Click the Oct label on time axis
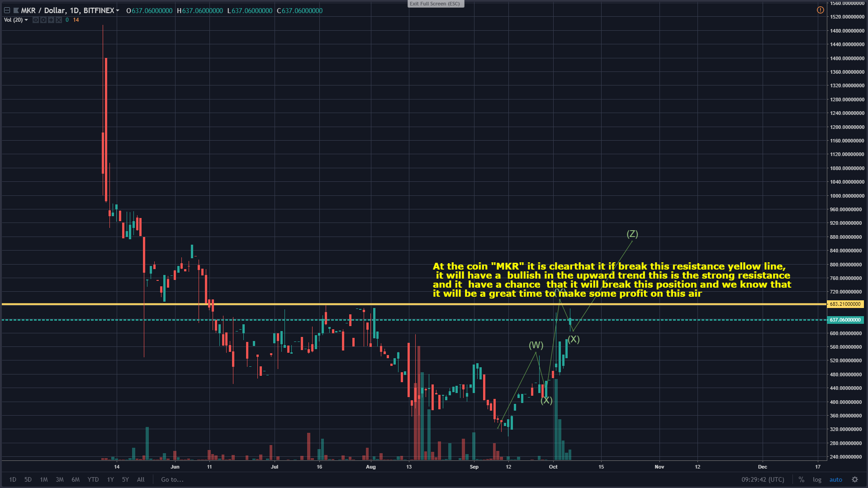This screenshot has width=868, height=488. click(x=553, y=467)
